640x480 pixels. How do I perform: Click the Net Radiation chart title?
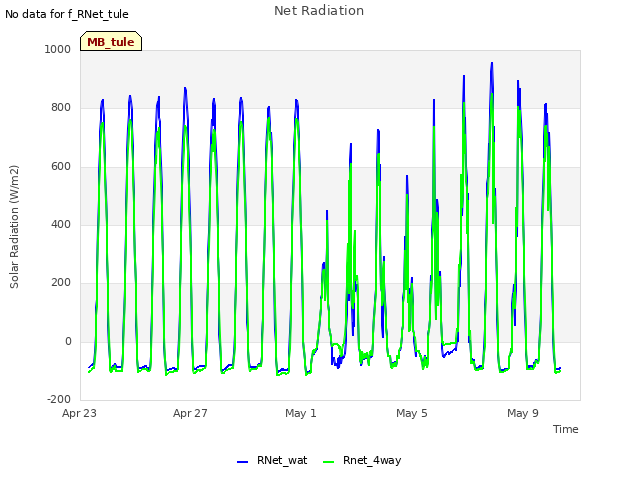319,11
